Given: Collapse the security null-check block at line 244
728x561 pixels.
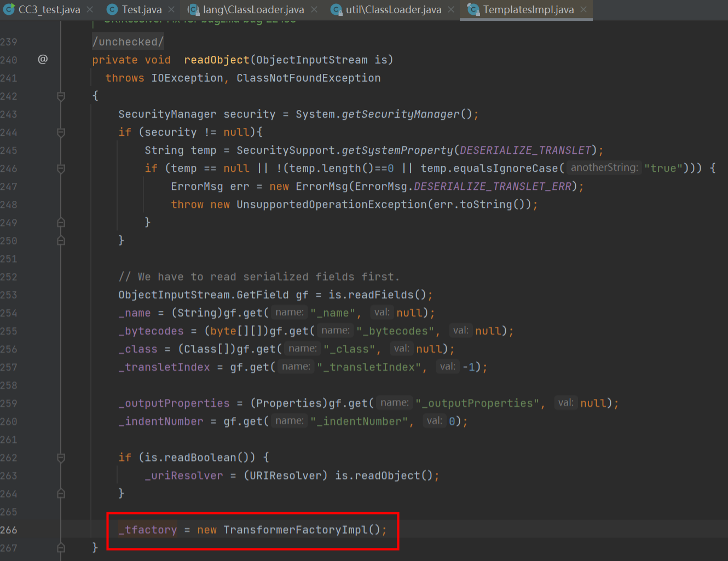Looking at the screenshot, I should coord(61,132).
